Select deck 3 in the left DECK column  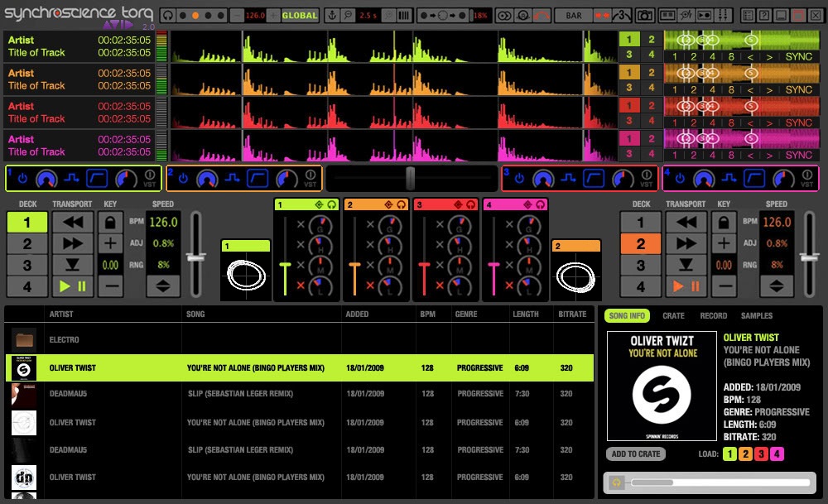(27, 265)
